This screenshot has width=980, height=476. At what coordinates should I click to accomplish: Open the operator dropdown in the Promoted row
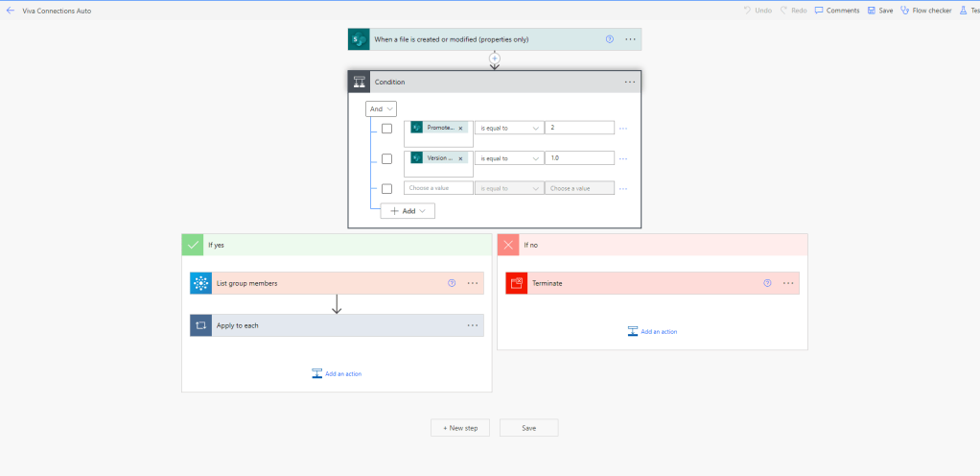click(508, 128)
